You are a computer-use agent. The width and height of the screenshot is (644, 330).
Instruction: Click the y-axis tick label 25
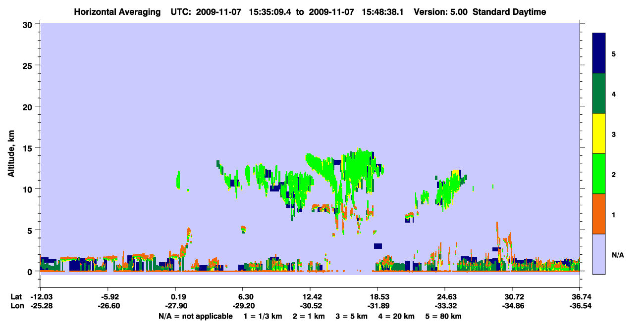pyautogui.click(x=29, y=65)
